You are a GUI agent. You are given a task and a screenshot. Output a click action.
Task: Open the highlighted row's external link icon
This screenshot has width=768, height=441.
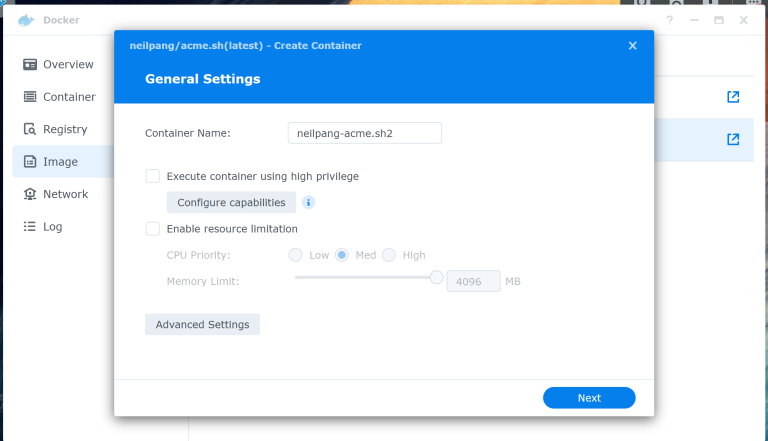pyautogui.click(x=733, y=139)
